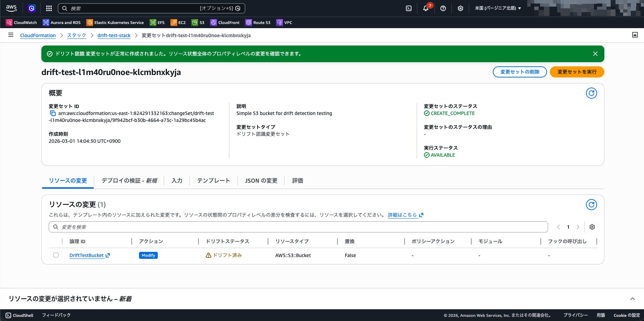Screen dimensions: 644x321
Task: Open the services grid menu
Action: pyautogui.click(x=49, y=8)
